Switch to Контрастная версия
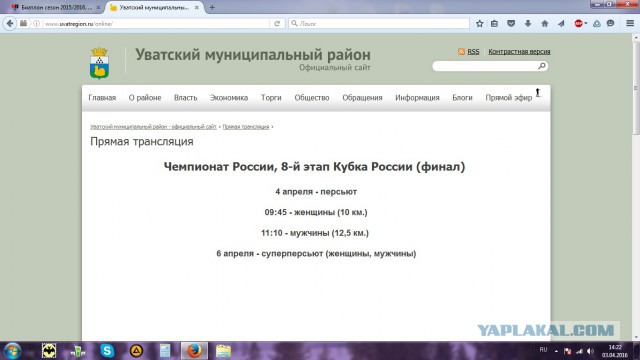The height and width of the screenshot is (360, 640). pos(519,51)
